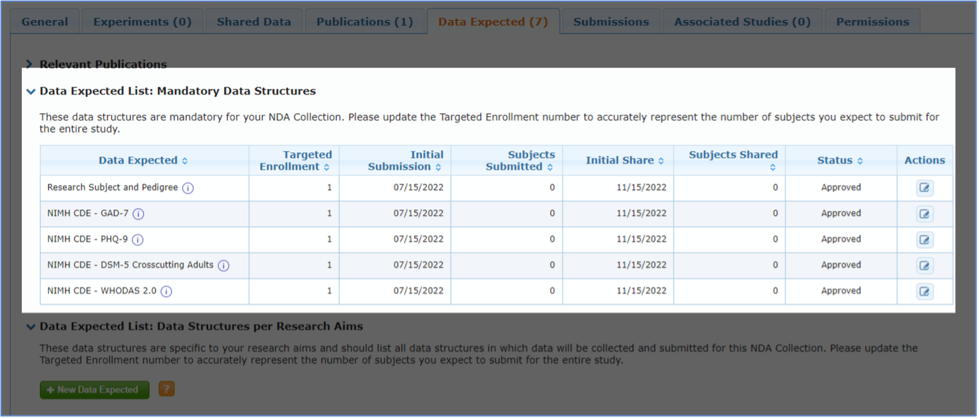The height and width of the screenshot is (419, 980).
Task: Edit the Research Subject and Pedigree row
Action: click(924, 188)
